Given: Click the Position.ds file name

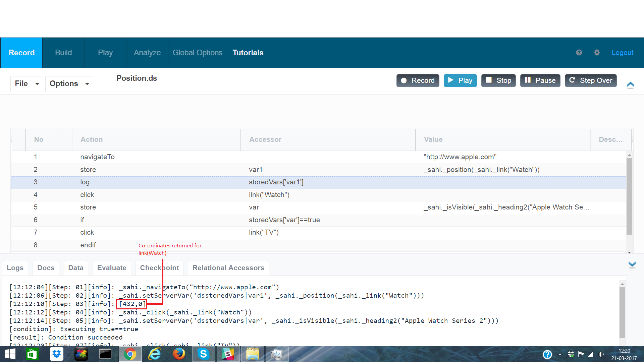Looking at the screenshot, I should click(137, 78).
